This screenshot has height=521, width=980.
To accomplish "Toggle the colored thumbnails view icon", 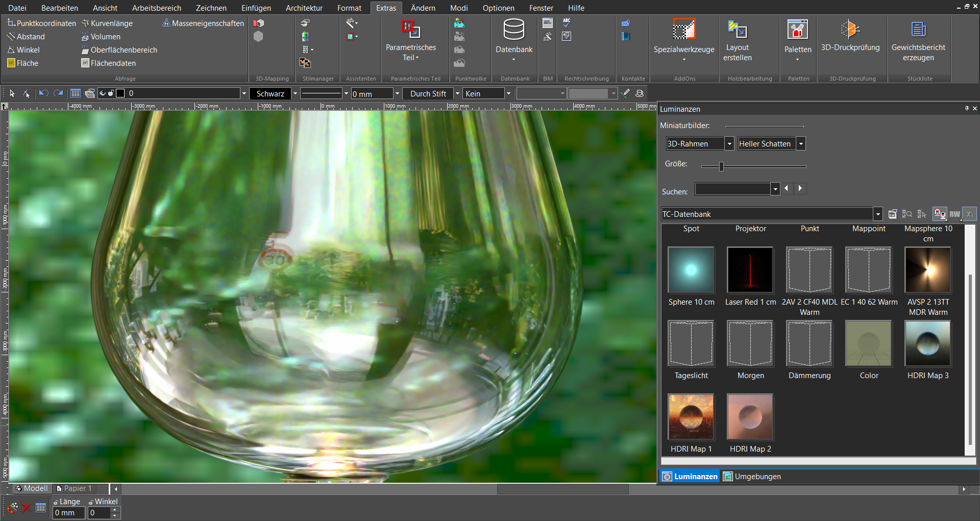I will tap(940, 214).
